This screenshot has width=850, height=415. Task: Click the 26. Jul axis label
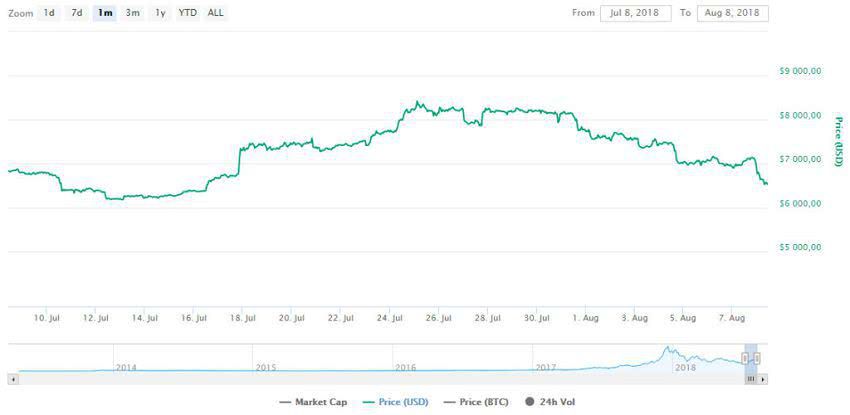click(x=439, y=318)
